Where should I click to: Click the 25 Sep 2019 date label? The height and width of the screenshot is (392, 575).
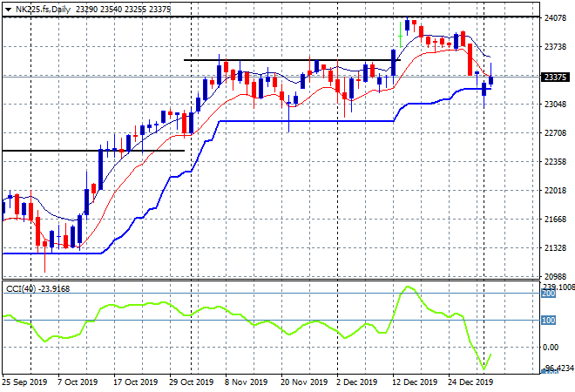tap(24, 382)
